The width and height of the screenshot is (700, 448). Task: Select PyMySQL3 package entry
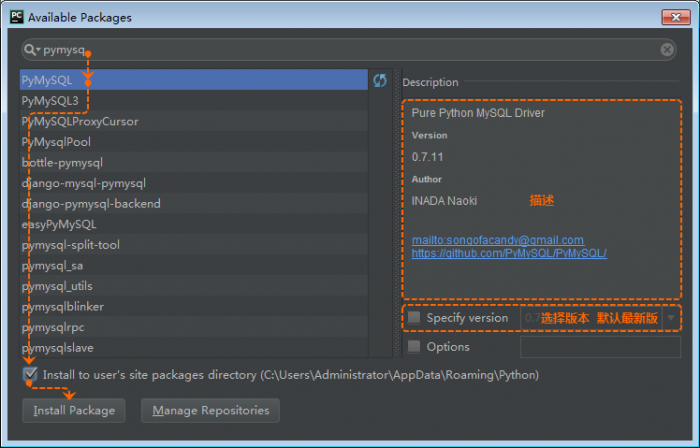point(50,101)
